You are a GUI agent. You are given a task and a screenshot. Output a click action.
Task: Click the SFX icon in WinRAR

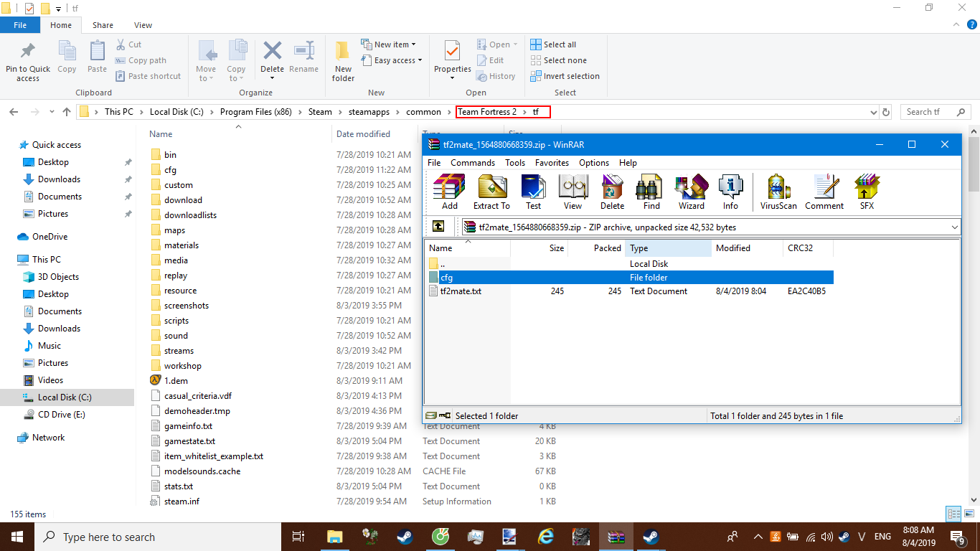pos(867,191)
